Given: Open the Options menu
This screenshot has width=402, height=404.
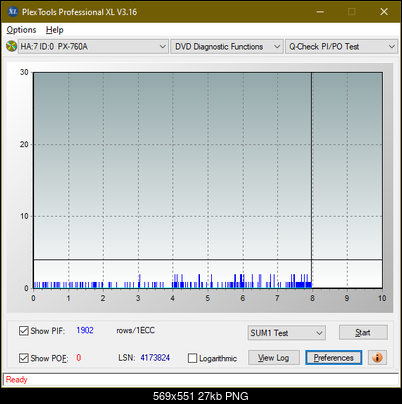Looking at the screenshot, I should (21, 30).
